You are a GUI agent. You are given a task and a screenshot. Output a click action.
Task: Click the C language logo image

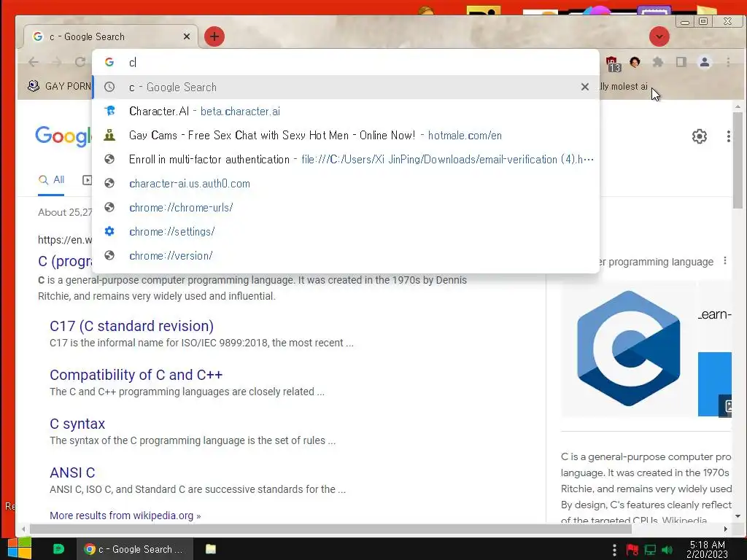tap(628, 349)
